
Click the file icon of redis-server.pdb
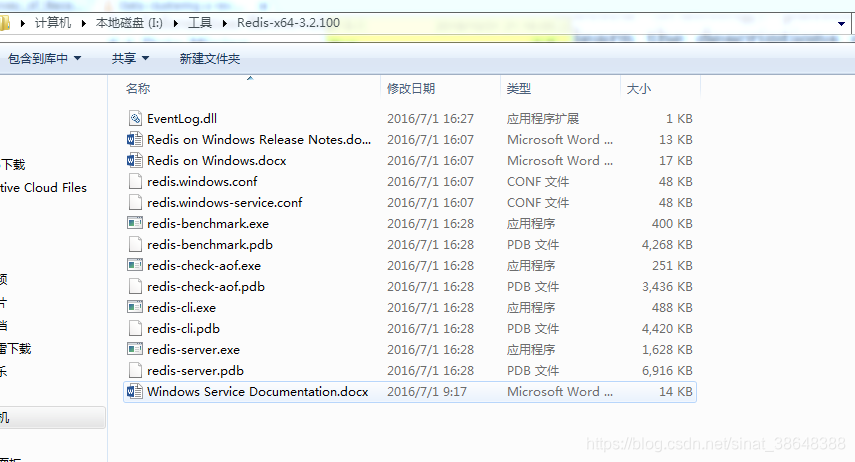[x=135, y=370]
